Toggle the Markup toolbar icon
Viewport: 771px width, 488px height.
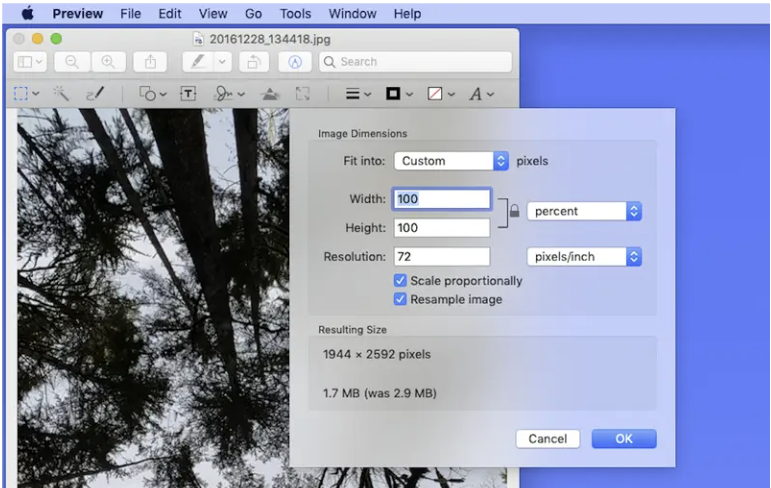pyautogui.click(x=295, y=62)
